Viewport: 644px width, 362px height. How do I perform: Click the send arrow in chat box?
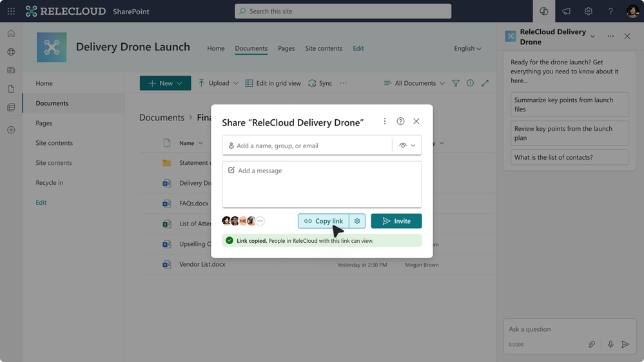pyautogui.click(x=625, y=345)
